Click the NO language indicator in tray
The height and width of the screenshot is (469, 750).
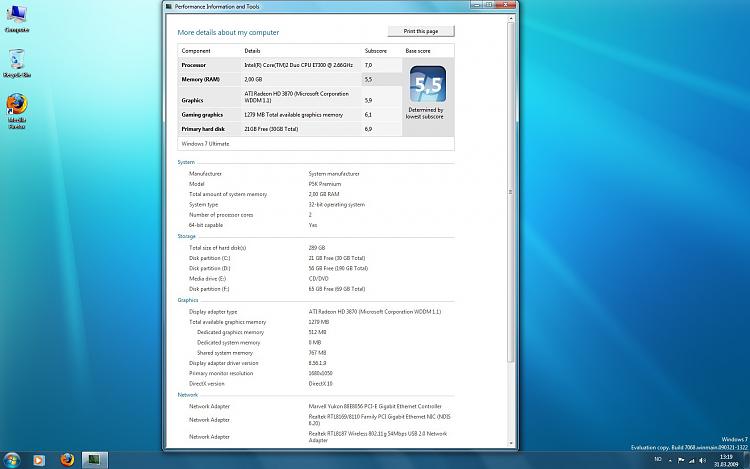658,459
